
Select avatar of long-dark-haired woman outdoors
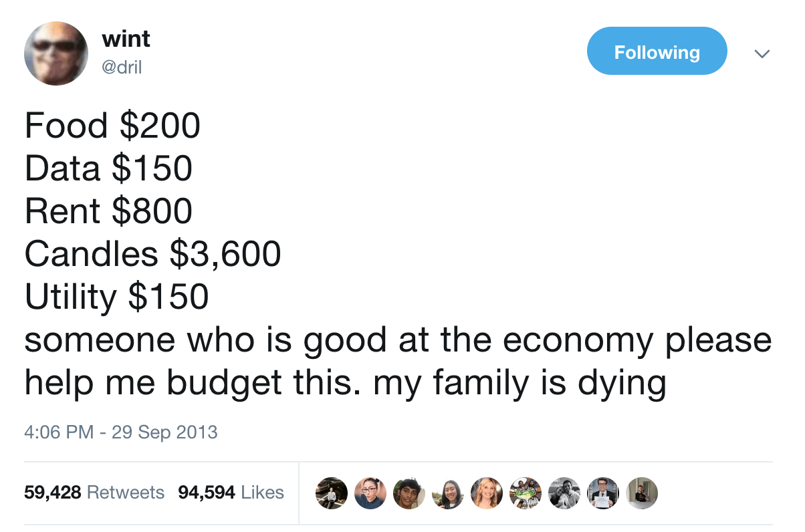[447, 493]
